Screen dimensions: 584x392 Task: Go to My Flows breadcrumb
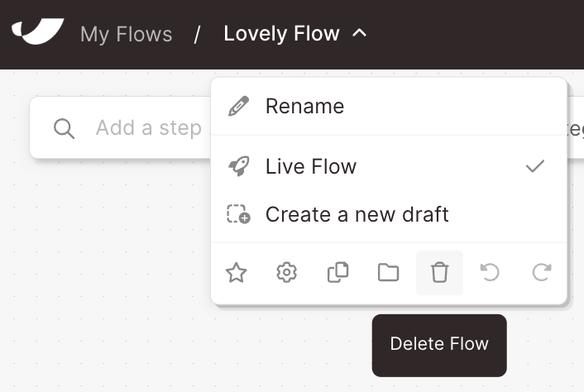(127, 34)
